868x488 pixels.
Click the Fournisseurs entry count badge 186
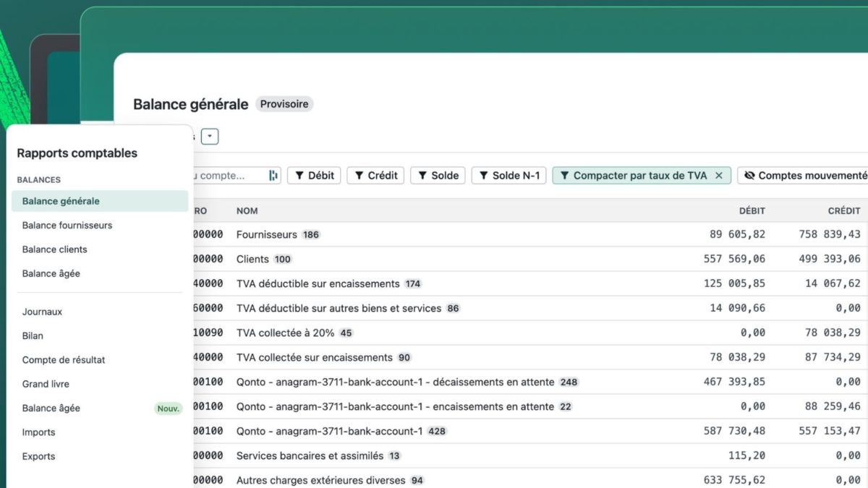tap(311, 235)
